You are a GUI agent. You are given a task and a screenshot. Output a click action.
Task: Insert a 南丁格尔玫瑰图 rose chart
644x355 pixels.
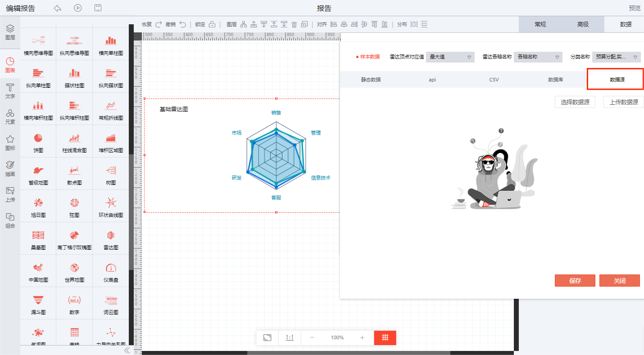tap(74, 239)
